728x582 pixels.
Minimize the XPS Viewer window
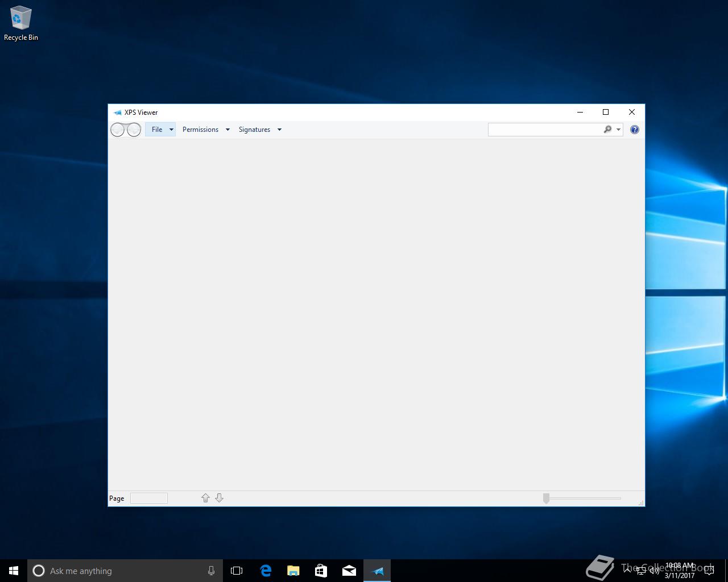point(580,112)
